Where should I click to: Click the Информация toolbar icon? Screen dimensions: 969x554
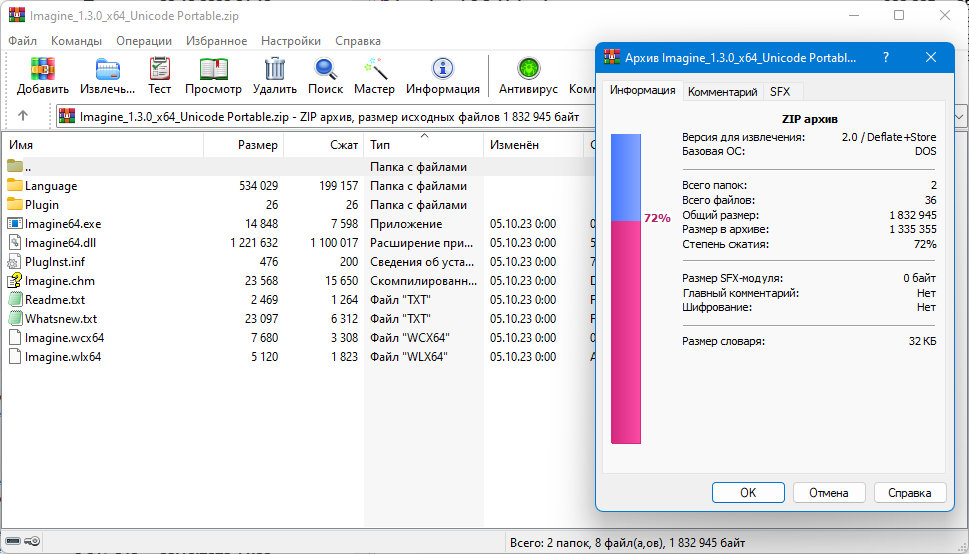[442, 69]
